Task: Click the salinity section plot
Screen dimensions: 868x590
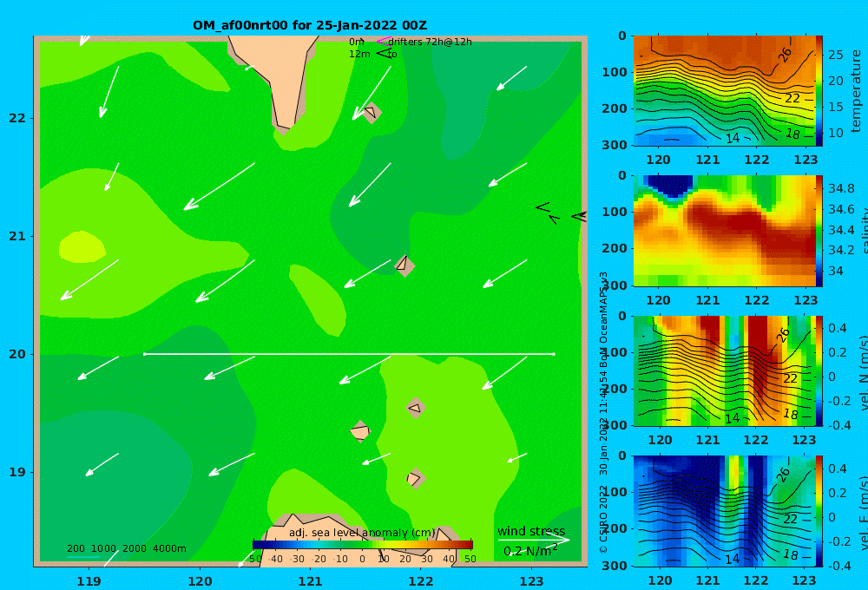Action: [x=724, y=231]
